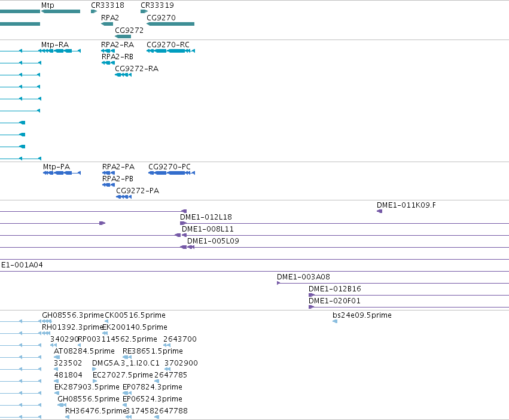Select the 323502 EST label
Viewport: 509px width, 420px height.
(x=68, y=363)
